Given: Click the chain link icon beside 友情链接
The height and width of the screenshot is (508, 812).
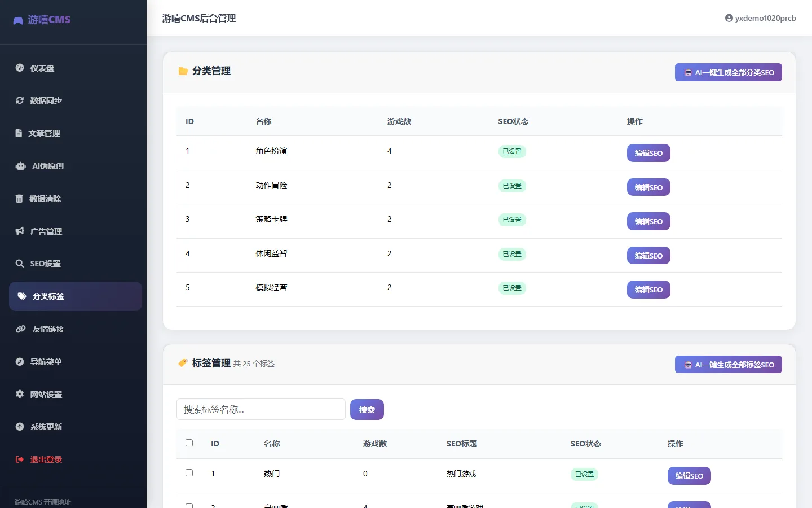Looking at the screenshot, I should [x=21, y=329].
